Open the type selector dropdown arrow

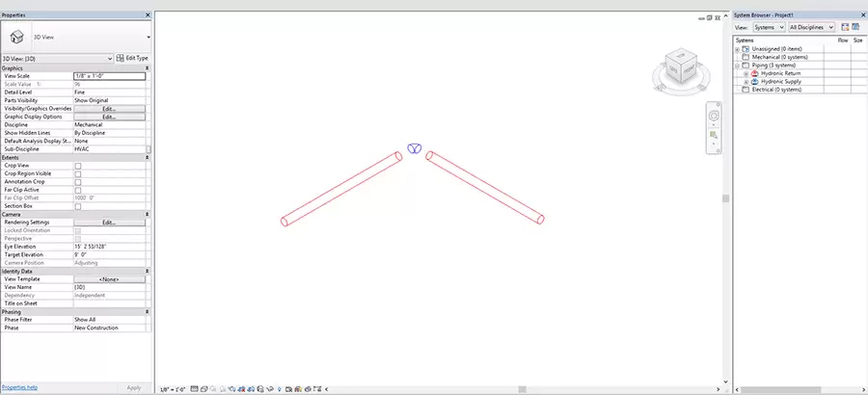[149, 37]
